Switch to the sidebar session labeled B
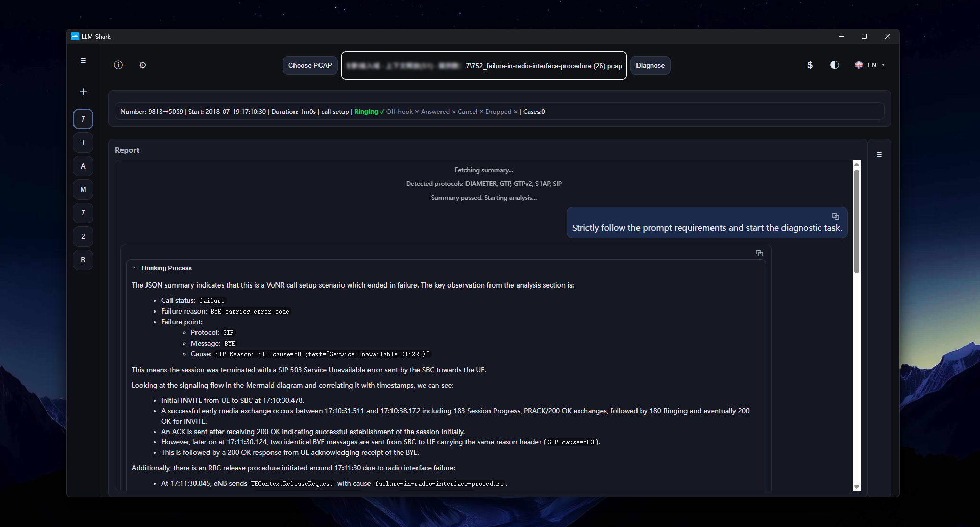The height and width of the screenshot is (527, 980). [x=83, y=260]
